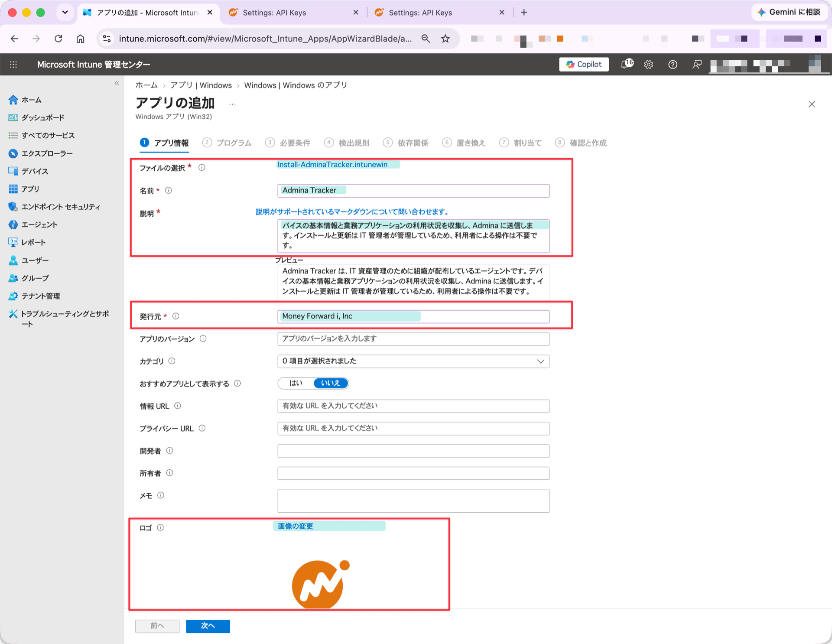
Task: Open portal settings gear icon
Action: tap(648, 65)
